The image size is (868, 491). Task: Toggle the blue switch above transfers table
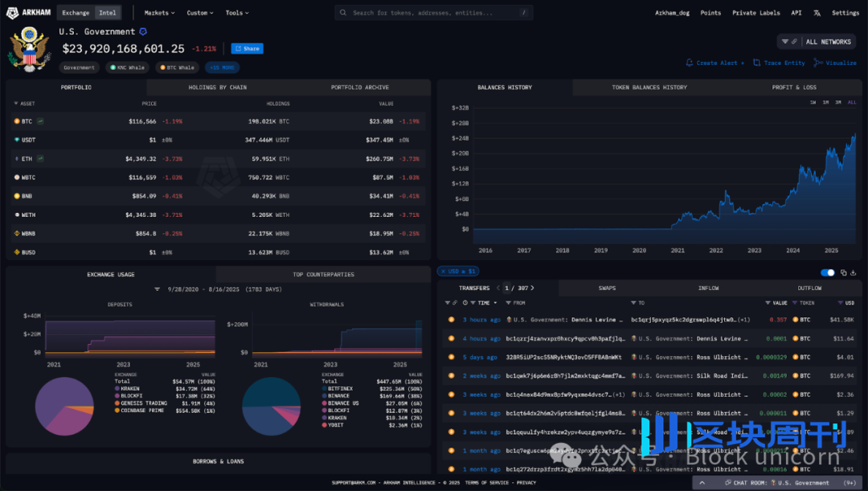(828, 272)
